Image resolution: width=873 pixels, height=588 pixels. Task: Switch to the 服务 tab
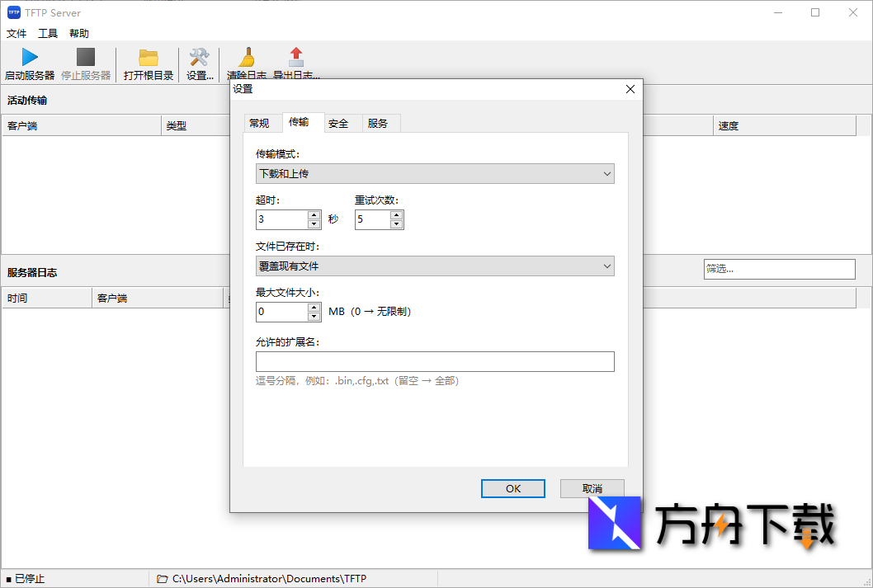coord(380,121)
